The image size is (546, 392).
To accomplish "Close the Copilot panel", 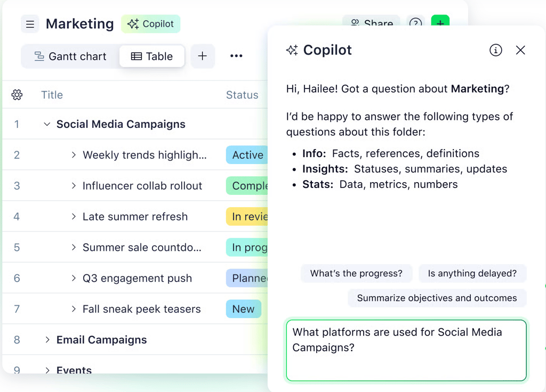I will coord(520,50).
